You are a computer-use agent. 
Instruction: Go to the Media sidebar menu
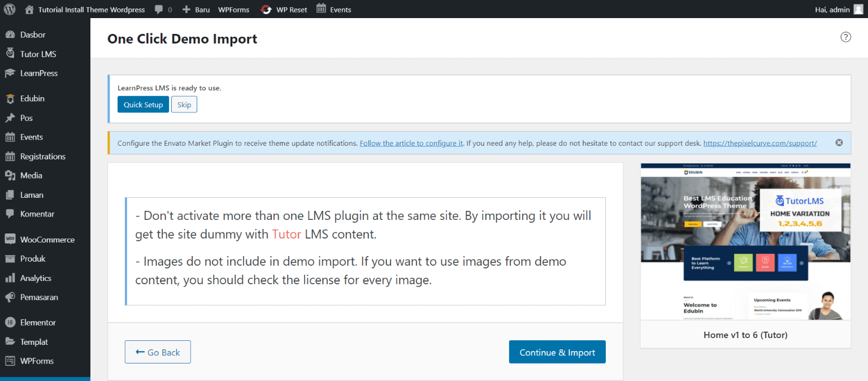(31, 175)
